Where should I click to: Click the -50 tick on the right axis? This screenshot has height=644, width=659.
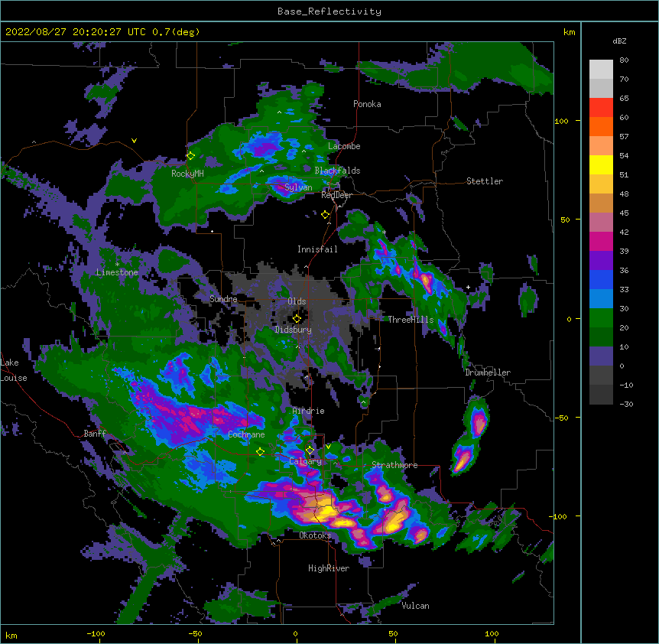tap(560, 418)
